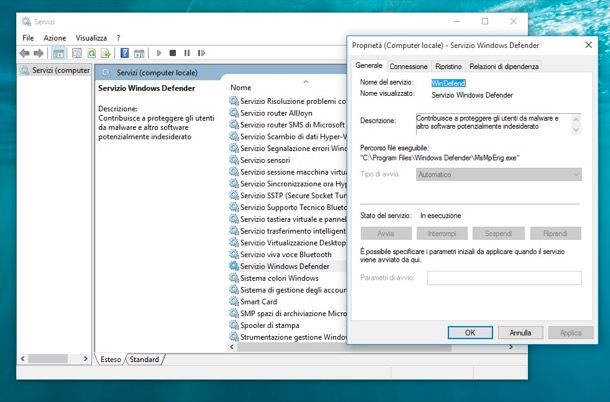Close the Proprietà dialog
This screenshot has width=610, height=402.
pyautogui.click(x=589, y=45)
